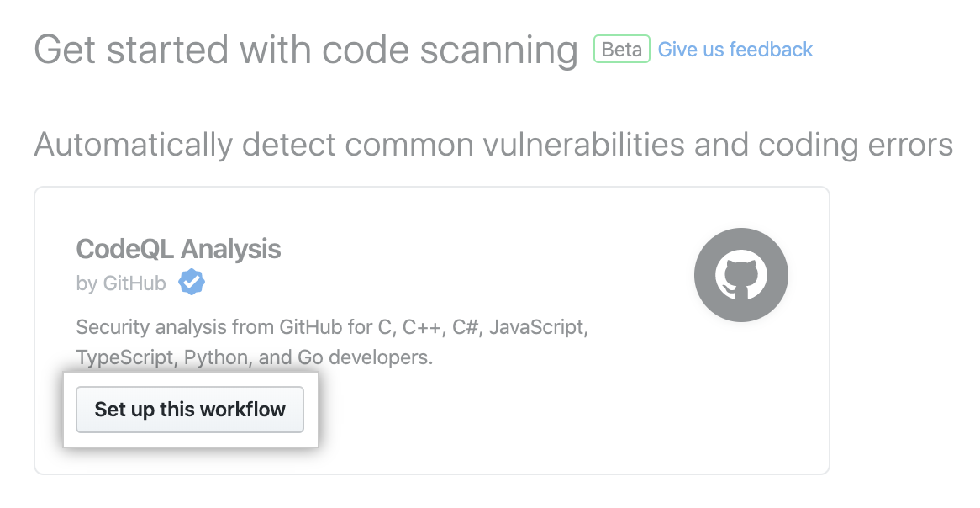Open the workflow details via card title
The height and width of the screenshot is (508, 980).
pyautogui.click(x=178, y=249)
